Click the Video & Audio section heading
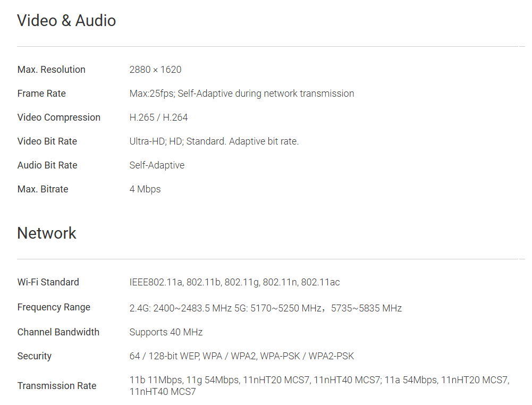The height and width of the screenshot is (405, 532). point(66,21)
